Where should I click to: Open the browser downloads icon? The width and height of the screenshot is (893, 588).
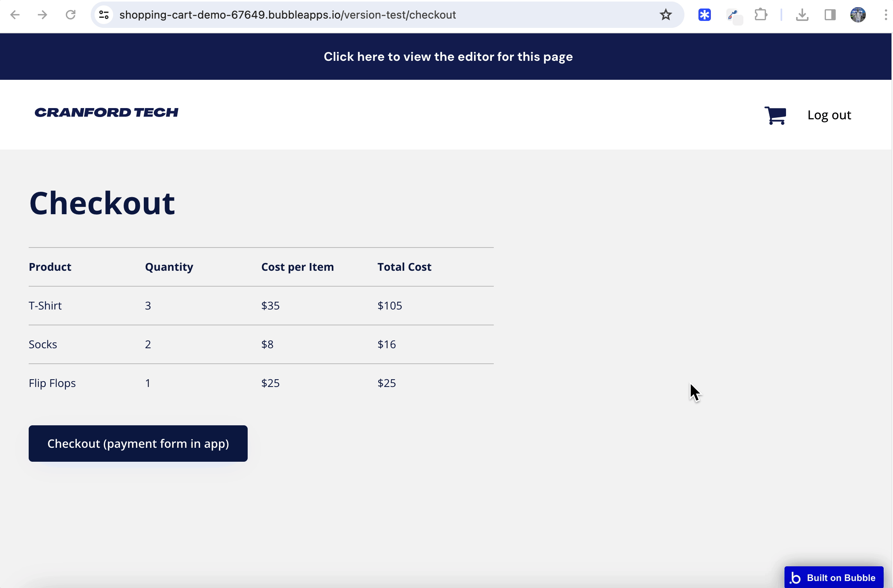pyautogui.click(x=802, y=15)
